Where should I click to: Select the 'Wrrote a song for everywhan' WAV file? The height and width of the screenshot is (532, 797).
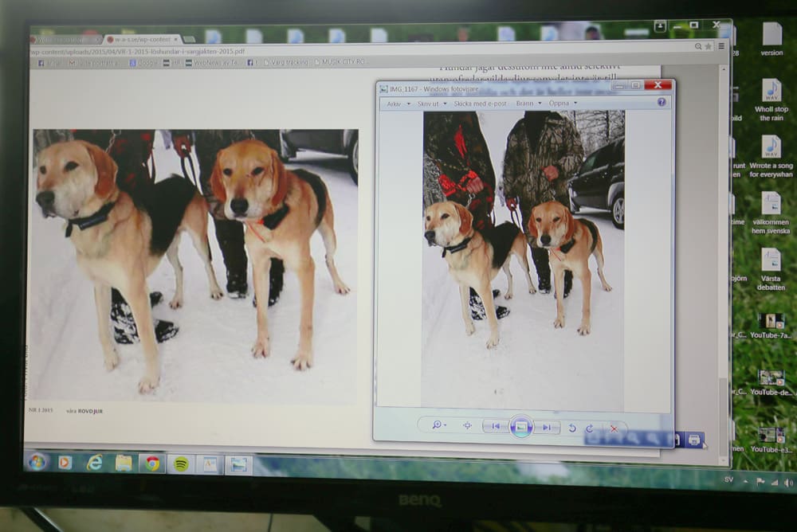coord(771,157)
